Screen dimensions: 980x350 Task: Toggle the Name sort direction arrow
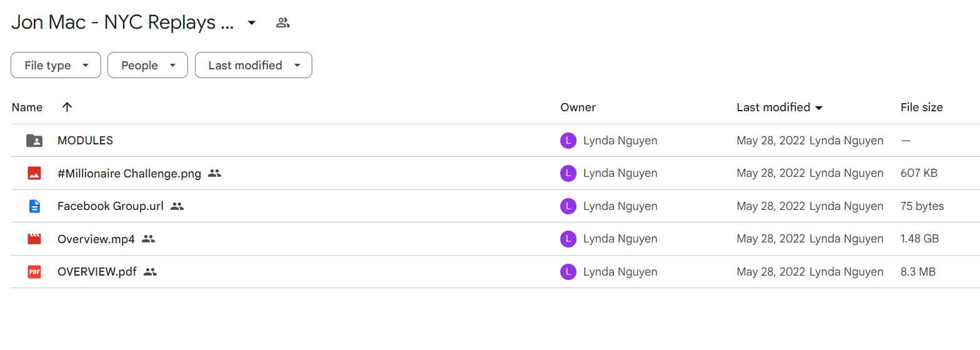pos(67,107)
